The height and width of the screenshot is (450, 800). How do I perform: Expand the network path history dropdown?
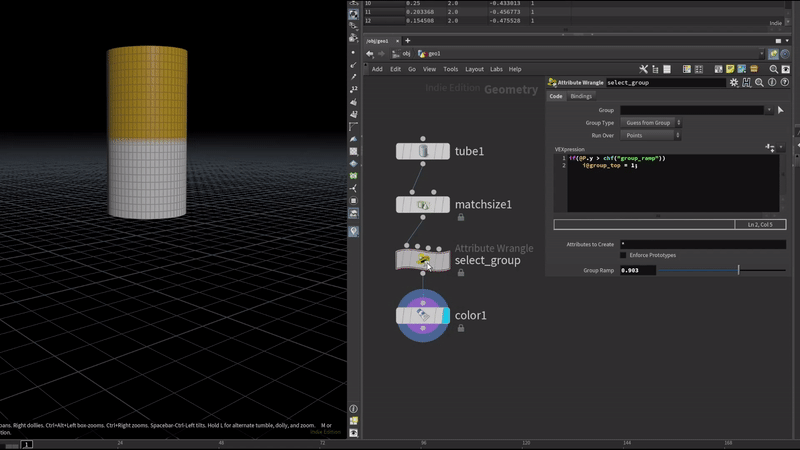tap(762, 54)
